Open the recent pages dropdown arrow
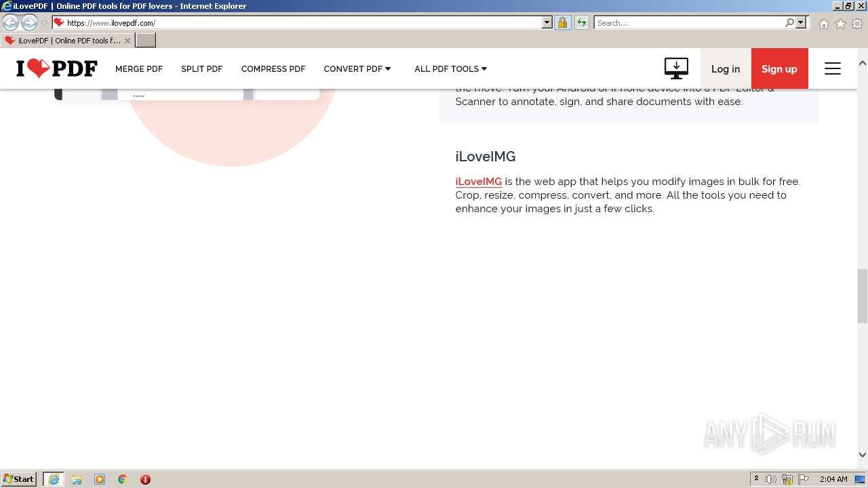Image resolution: width=868 pixels, height=488 pixels. click(44, 23)
